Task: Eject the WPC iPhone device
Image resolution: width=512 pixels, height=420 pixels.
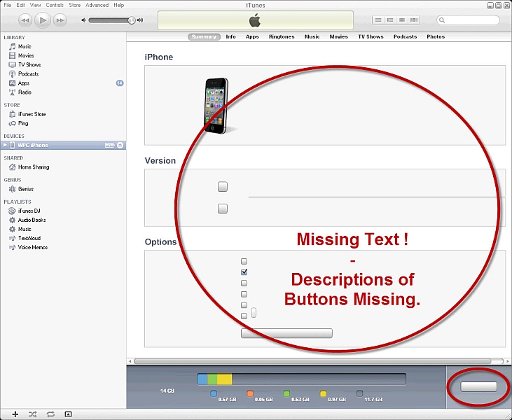Action: (x=120, y=145)
